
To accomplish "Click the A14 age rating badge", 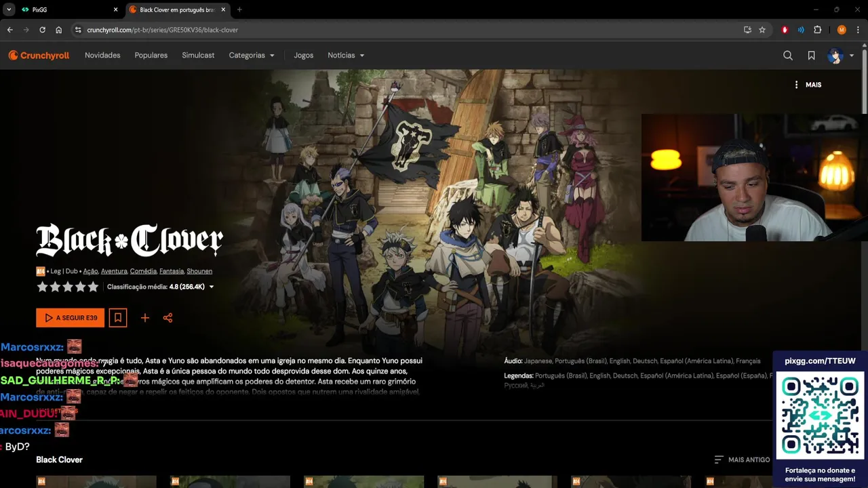I will point(40,271).
